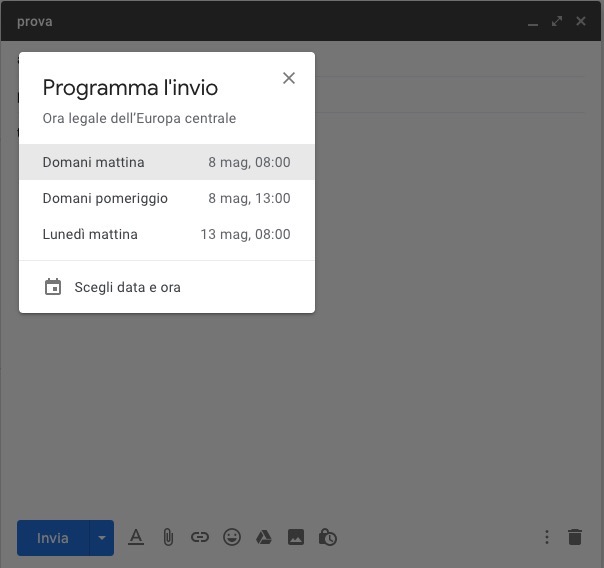
Task: Discard draft with trash icon
Action: (575, 537)
